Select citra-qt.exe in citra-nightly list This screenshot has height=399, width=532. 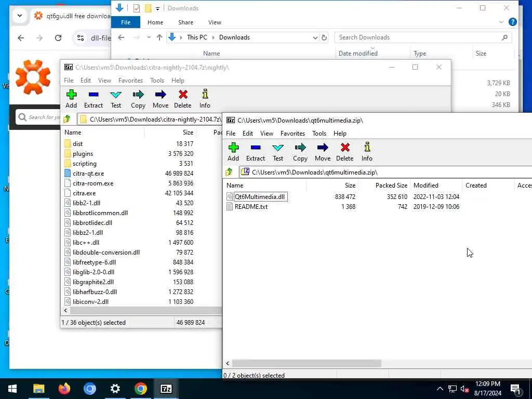(x=88, y=174)
